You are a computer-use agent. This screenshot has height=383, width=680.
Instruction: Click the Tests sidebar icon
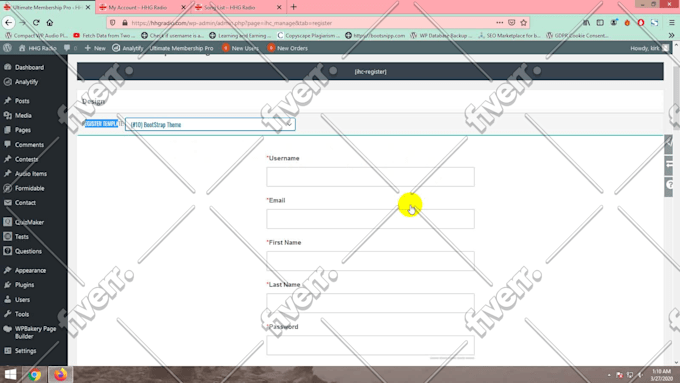pyautogui.click(x=7, y=236)
